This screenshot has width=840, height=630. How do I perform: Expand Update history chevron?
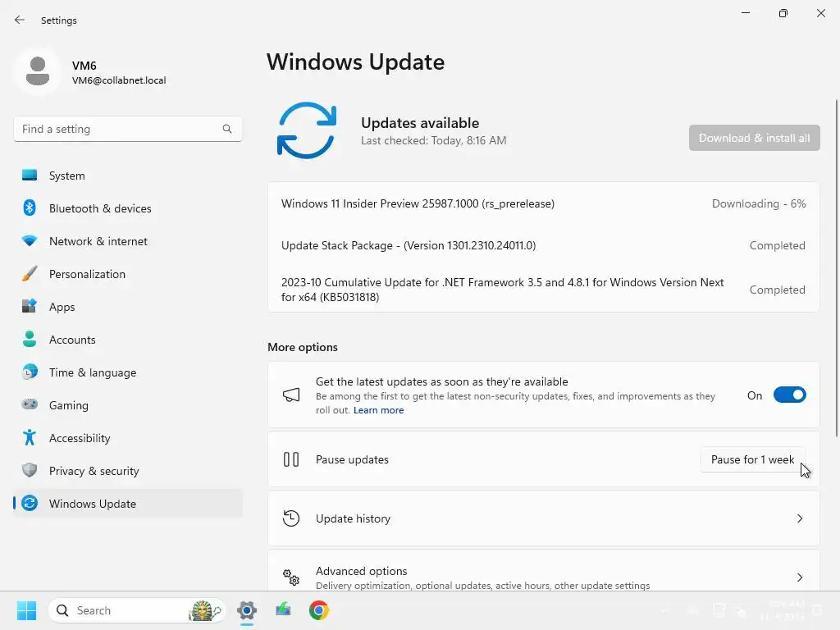tap(799, 518)
